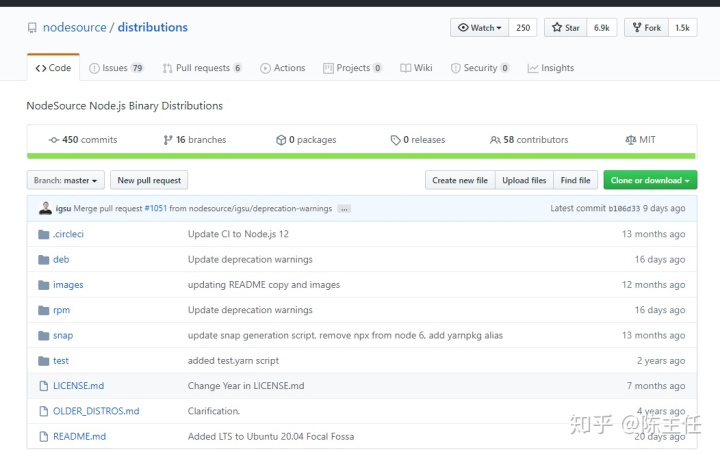
Task: View the 6.9k stargazers count
Action: pyautogui.click(x=602, y=28)
